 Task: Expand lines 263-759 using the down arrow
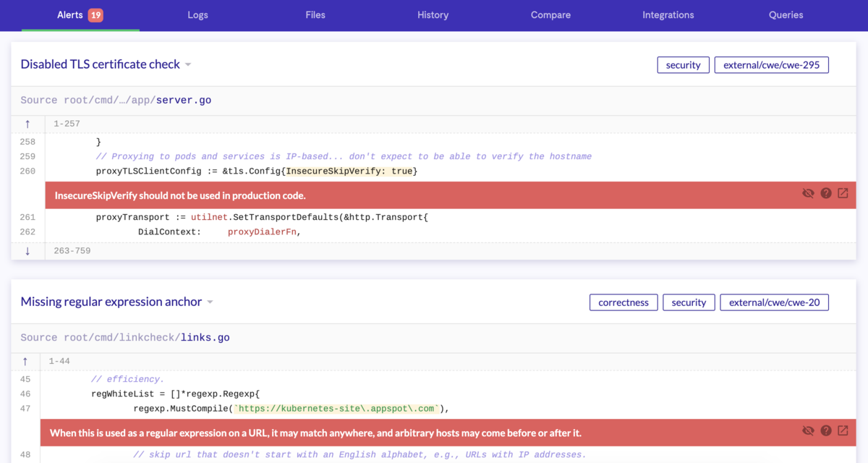coord(26,250)
